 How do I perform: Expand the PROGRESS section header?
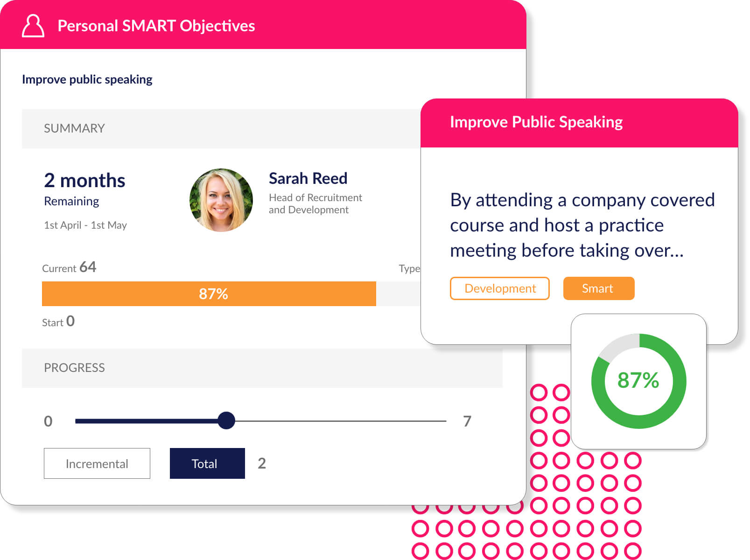pyautogui.click(x=262, y=368)
